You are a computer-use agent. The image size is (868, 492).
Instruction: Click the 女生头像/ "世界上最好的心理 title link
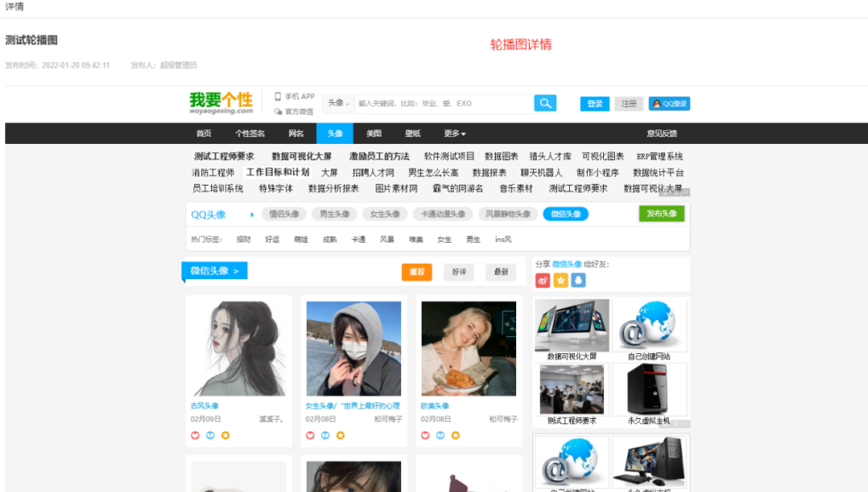pos(353,406)
